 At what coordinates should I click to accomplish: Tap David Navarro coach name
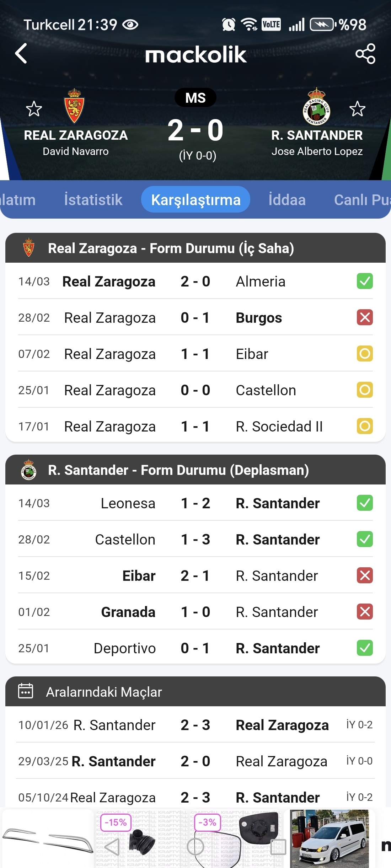tap(76, 151)
